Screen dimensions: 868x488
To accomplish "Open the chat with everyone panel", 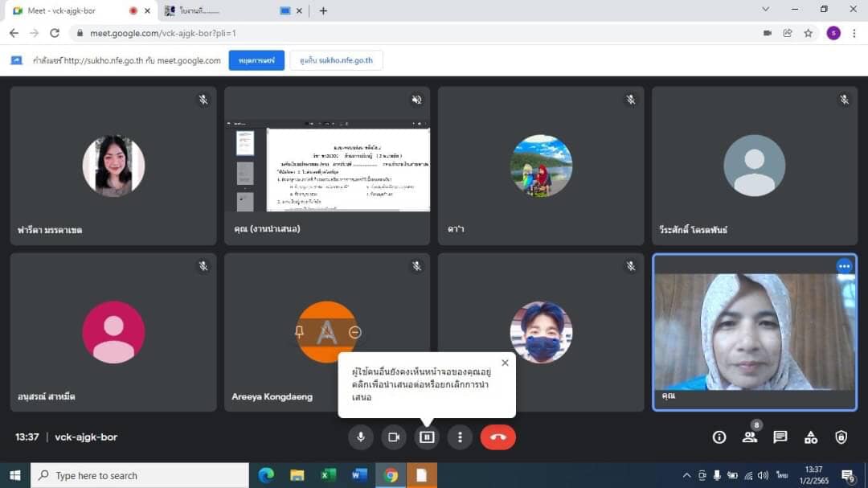I will pos(780,437).
